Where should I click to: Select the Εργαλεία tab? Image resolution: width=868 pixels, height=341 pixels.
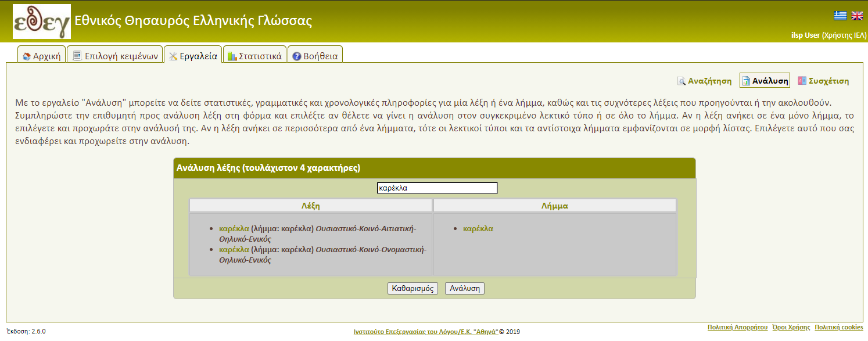(x=193, y=56)
